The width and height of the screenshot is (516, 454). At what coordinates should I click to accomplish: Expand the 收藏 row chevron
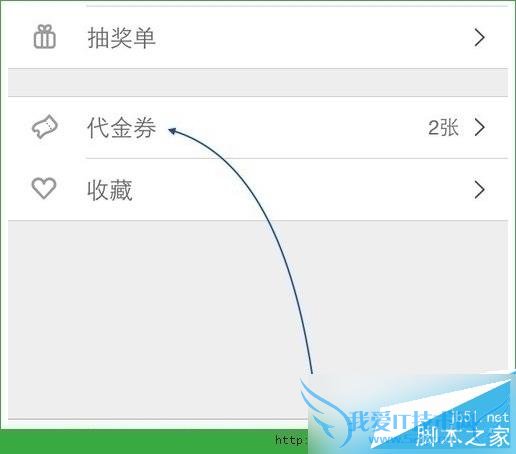pos(479,190)
